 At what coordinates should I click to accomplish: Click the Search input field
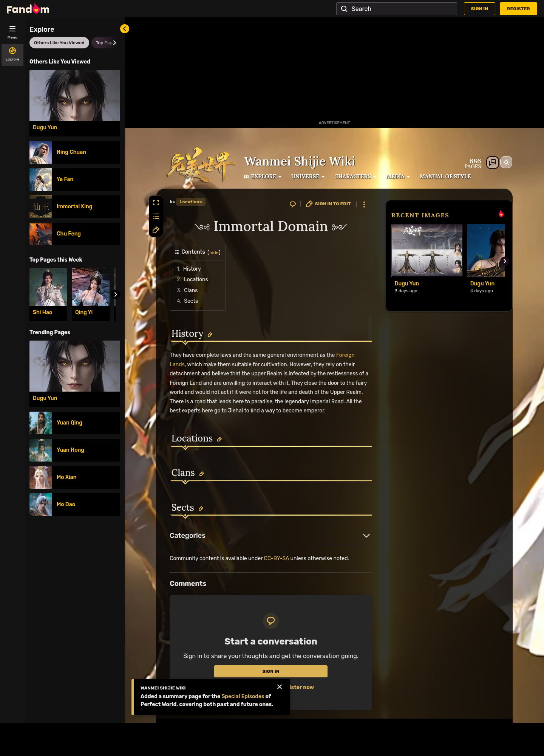coord(397,9)
